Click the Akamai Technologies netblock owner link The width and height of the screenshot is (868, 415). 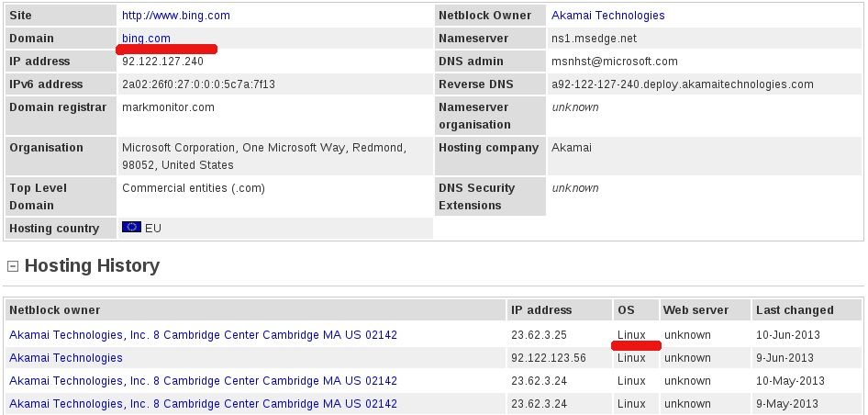tap(607, 16)
